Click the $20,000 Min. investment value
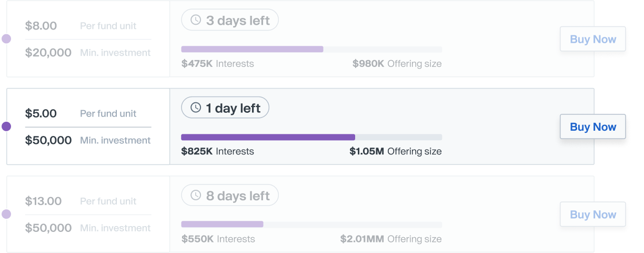Image resolution: width=644 pixels, height=253 pixels. click(x=48, y=53)
